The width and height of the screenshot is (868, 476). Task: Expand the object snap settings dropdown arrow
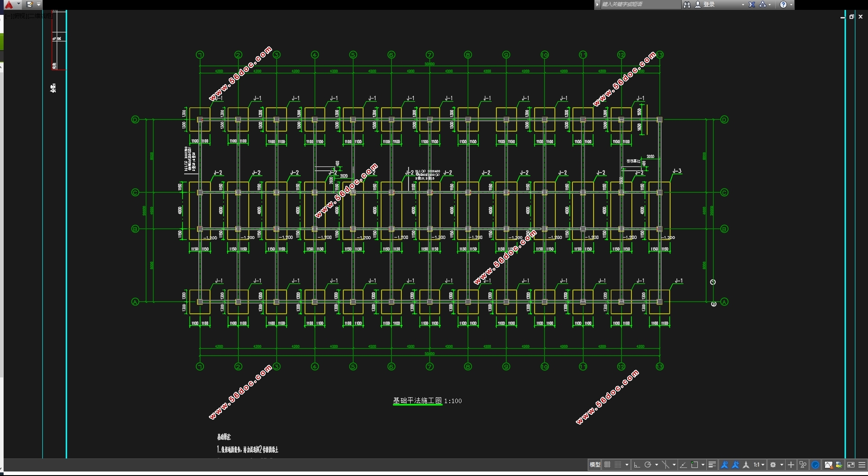[x=703, y=465]
